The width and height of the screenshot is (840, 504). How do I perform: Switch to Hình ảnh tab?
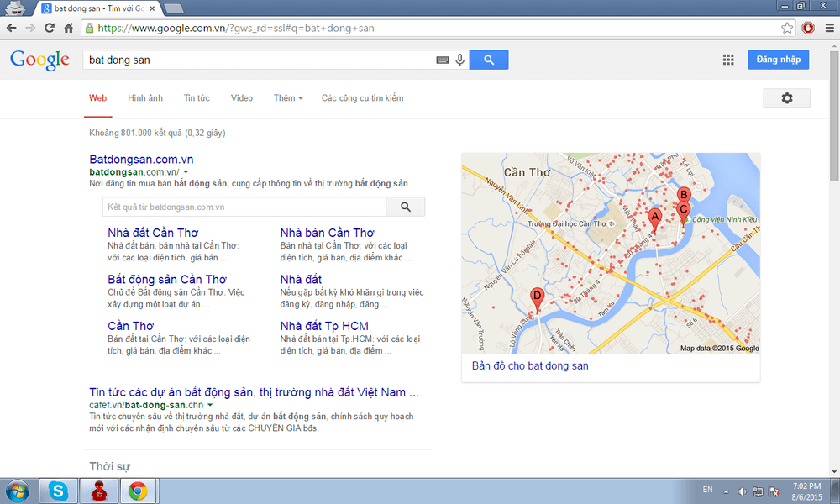pos(145,98)
